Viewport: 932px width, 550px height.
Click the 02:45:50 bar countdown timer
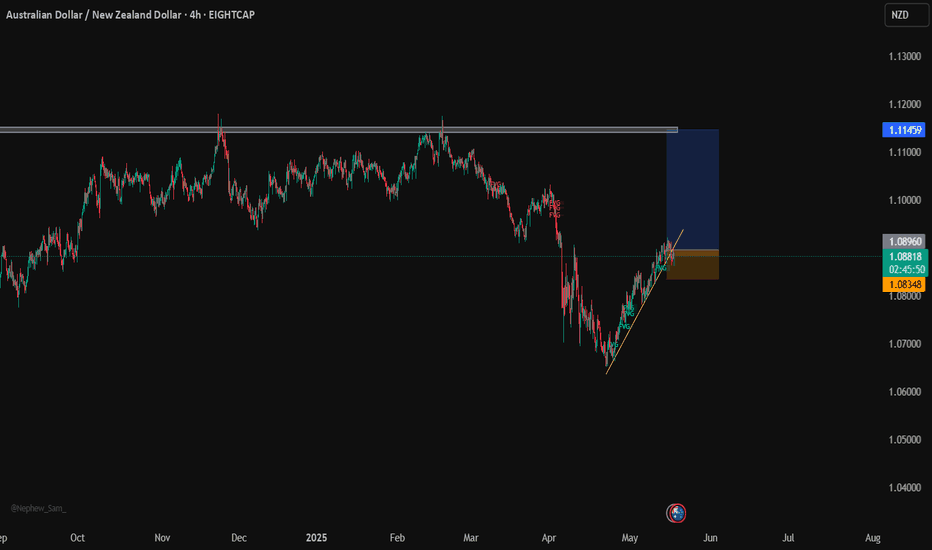905,269
